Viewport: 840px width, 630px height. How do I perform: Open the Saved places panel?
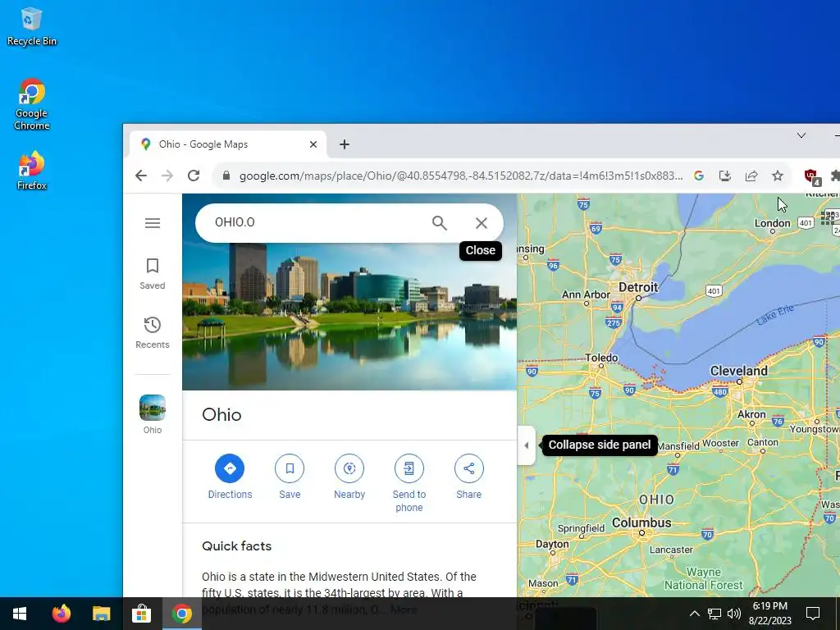(152, 274)
